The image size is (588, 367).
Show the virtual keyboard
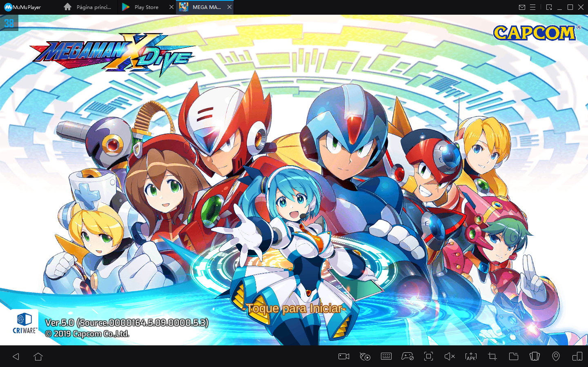[x=386, y=356]
